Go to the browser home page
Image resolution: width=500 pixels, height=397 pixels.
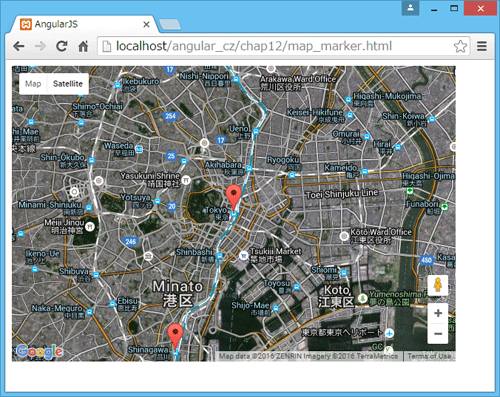click(x=83, y=46)
